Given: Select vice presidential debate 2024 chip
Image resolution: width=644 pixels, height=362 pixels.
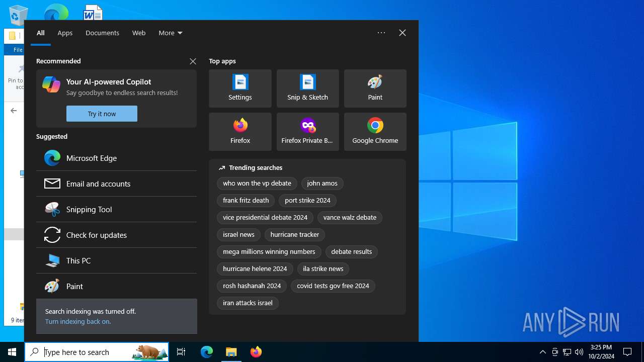Looking at the screenshot, I should coord(265,218).
